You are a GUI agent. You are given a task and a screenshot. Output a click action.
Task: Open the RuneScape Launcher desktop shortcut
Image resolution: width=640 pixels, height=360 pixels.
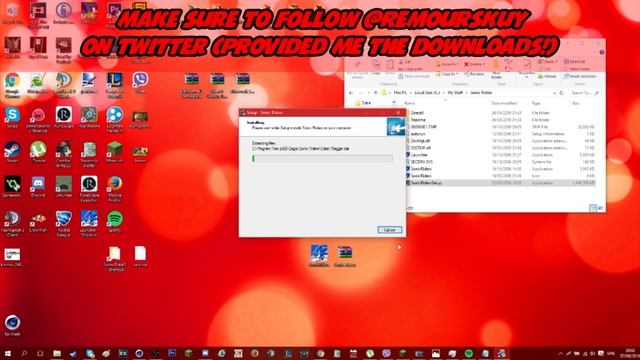tap(89, 189)
